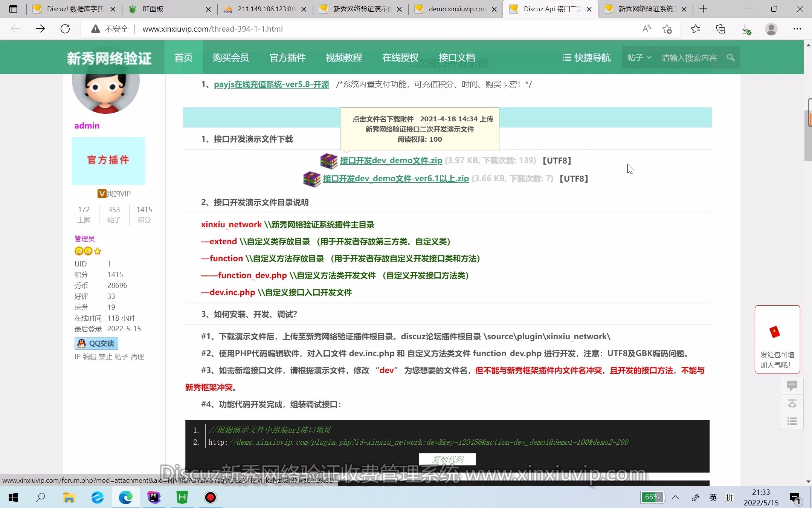The image size is (812, 508).
Task: Switch to the Discuz! 数据库字典 tab
Action: [x=74, y=9]
